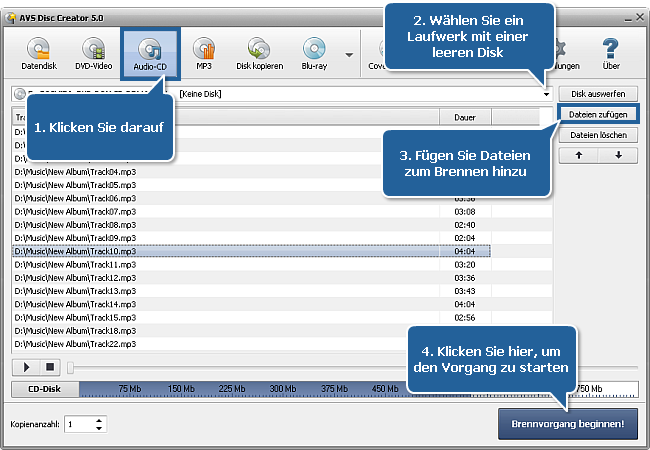
Task: Close the AVS Disc Creator window
Action: click(x=640, y=17)
